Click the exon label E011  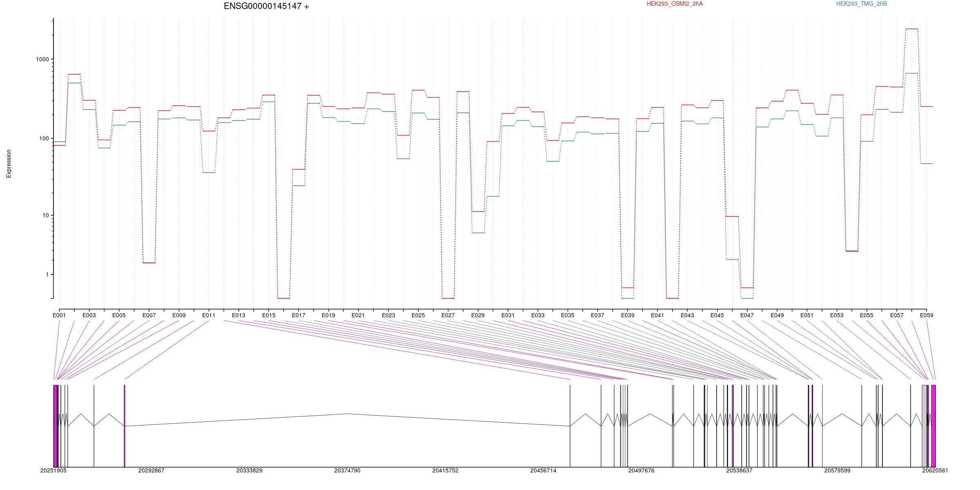(209, 315)
